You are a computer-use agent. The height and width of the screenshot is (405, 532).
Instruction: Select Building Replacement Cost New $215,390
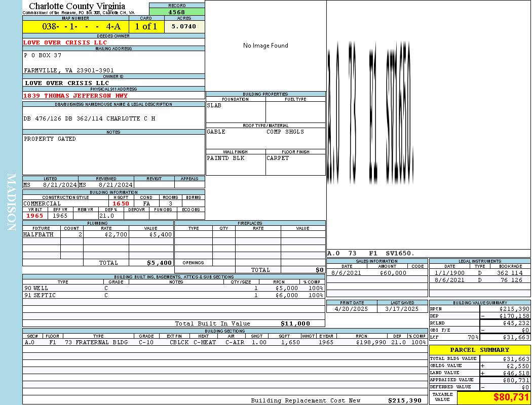pos(405,400)
